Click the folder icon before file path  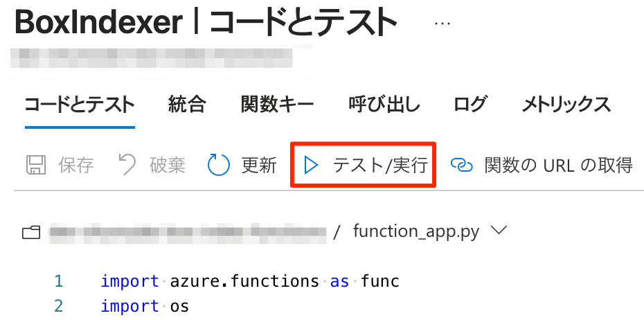coord(31,233)
